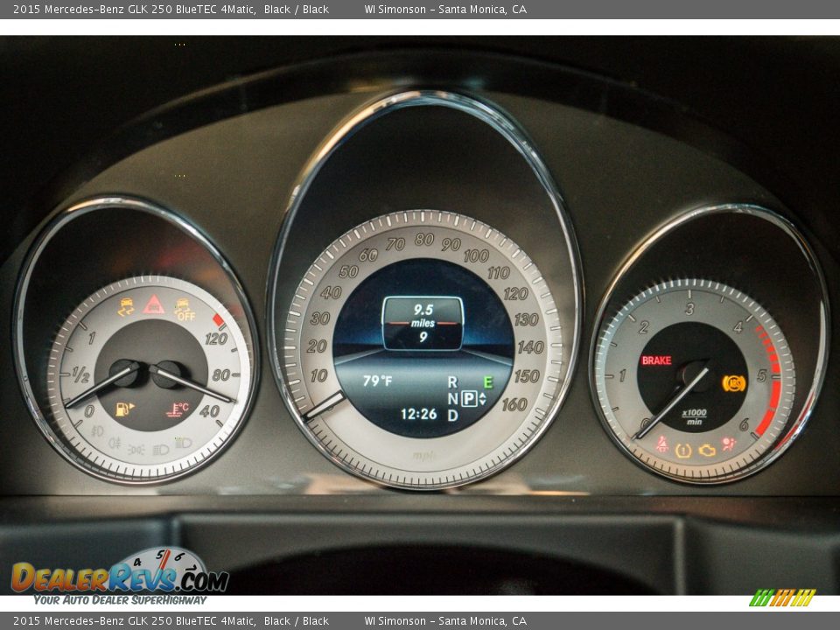The height and width of the screenshot is (630, 840).
Task: Click the yellow tire pressure warning icon
Action: (683, 450)
